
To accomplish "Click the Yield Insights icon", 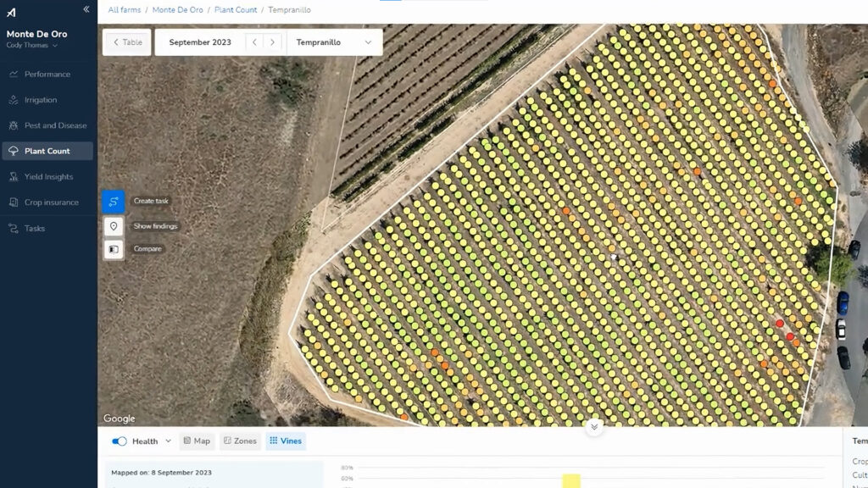I will (14, 177).
